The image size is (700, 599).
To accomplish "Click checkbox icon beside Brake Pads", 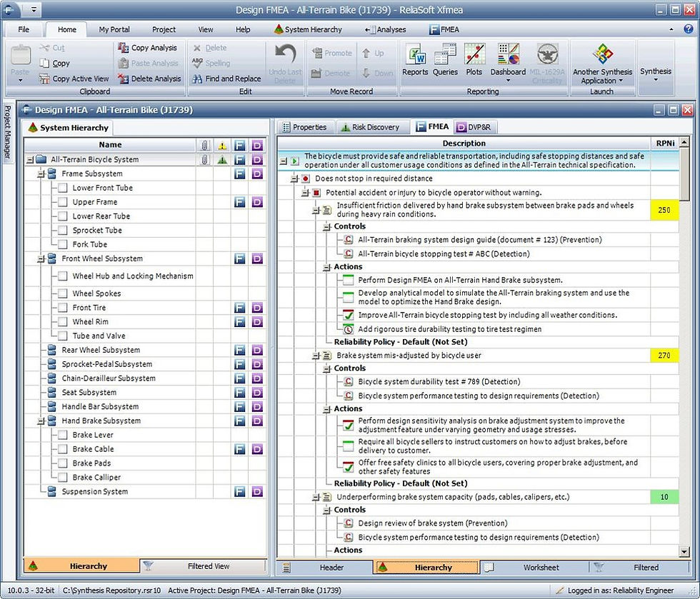I will (63, 463).
